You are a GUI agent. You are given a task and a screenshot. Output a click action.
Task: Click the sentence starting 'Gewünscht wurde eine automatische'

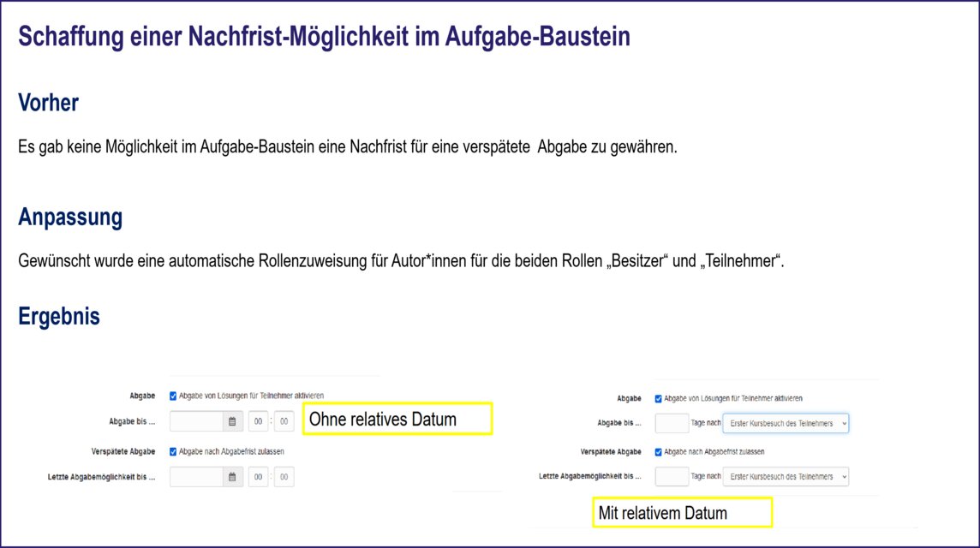(401, 261)
